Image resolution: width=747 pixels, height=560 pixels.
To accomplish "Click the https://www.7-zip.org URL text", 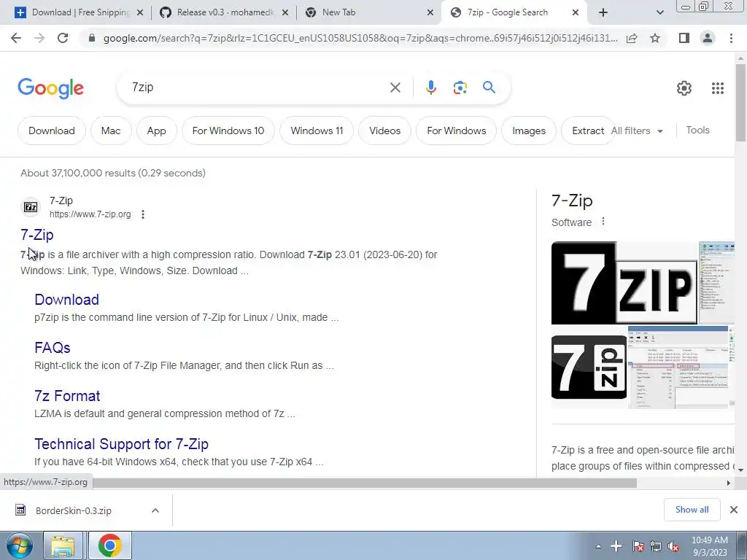I will coord(90,214).
